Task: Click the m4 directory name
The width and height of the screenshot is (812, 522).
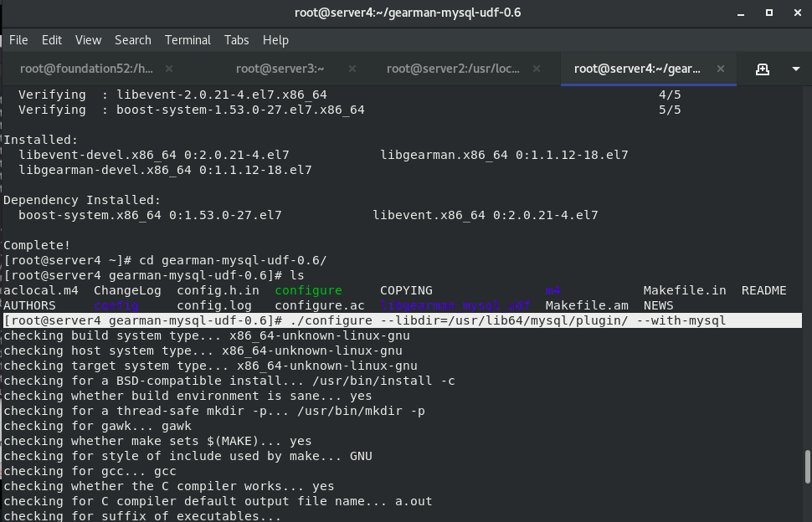Action: 553,291
